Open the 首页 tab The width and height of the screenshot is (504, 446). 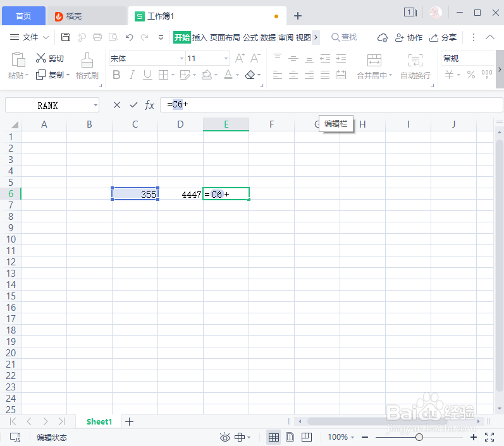pos(24,16)
